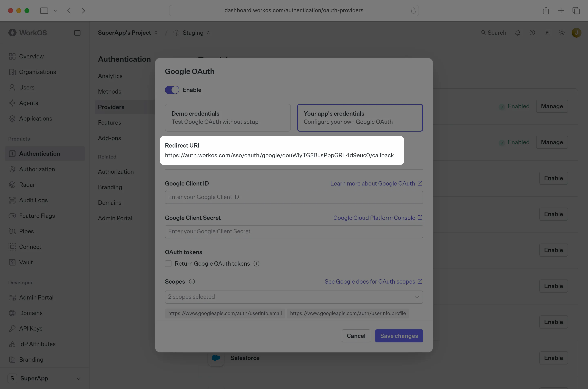Click the Redirect URI callback URL text

279,155
